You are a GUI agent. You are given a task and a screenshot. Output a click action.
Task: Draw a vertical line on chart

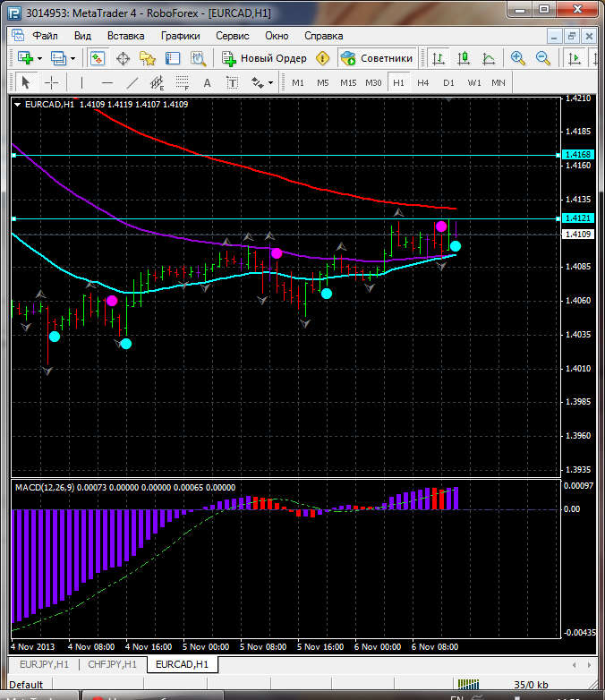click(x=81, y=82)
